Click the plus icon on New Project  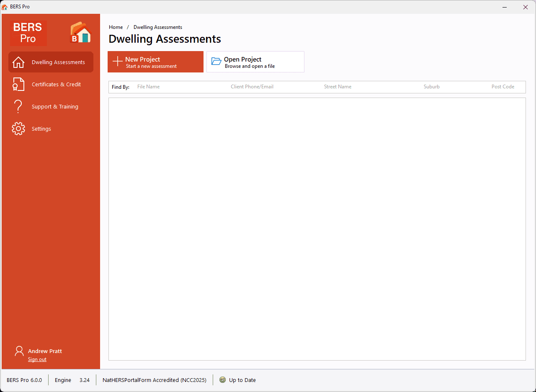118,62
